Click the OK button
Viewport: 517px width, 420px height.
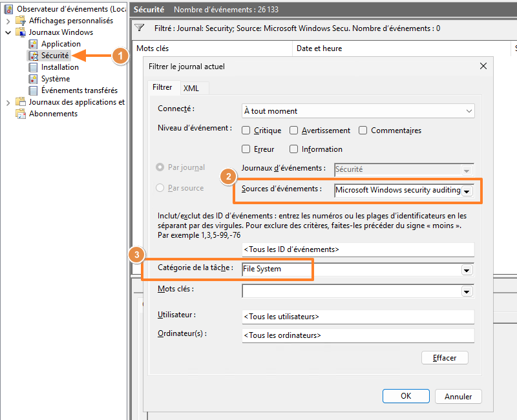point(406,396)
